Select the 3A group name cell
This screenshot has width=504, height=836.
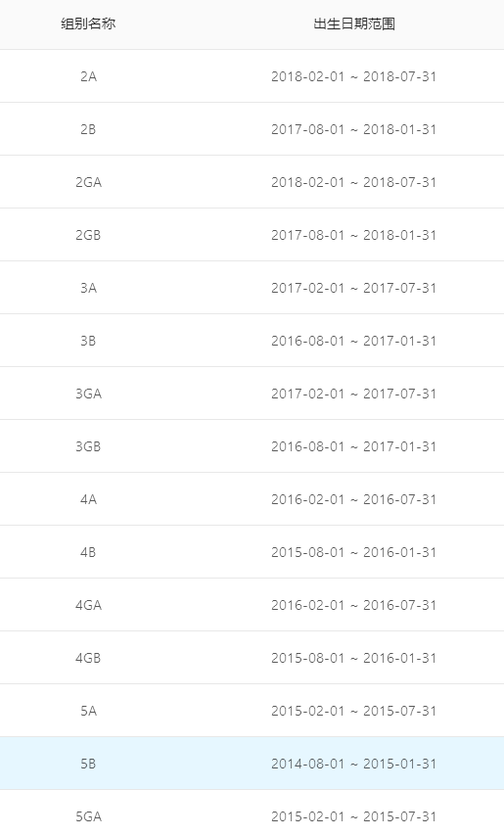click(x=88, y=288)
